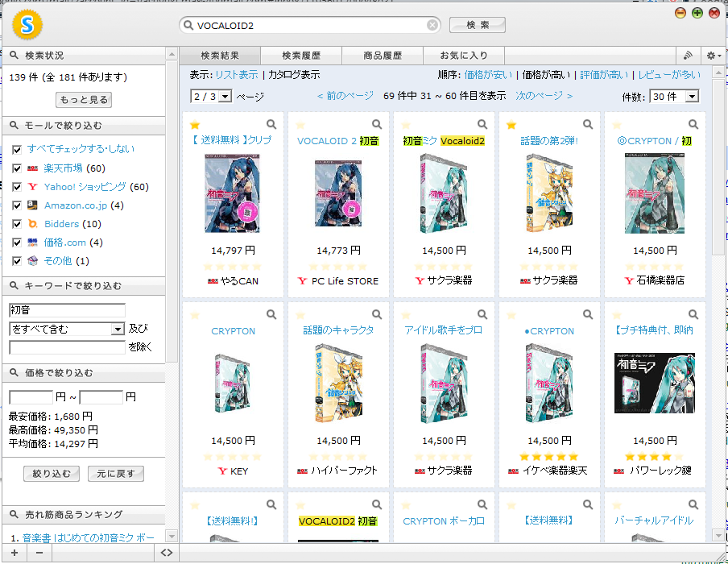Switch to the 検索結果 tab
The width and height of the screenshot is (728, 564).
[x=220, y=56]
